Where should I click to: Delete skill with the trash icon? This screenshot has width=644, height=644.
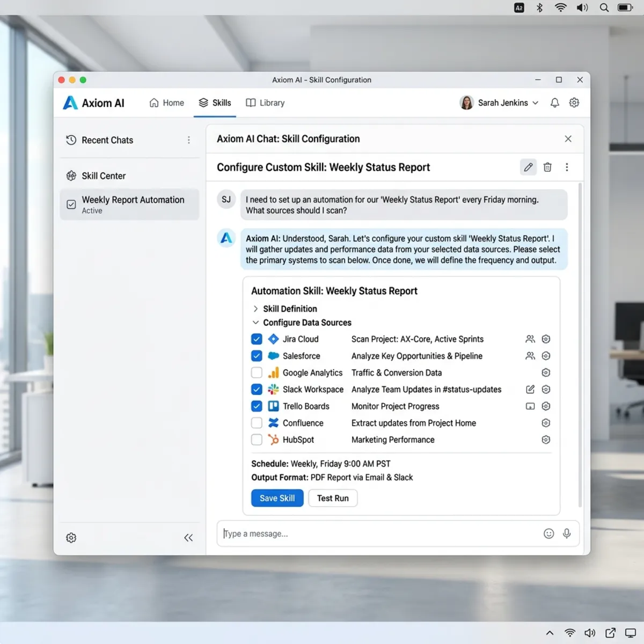click(547, 167)
